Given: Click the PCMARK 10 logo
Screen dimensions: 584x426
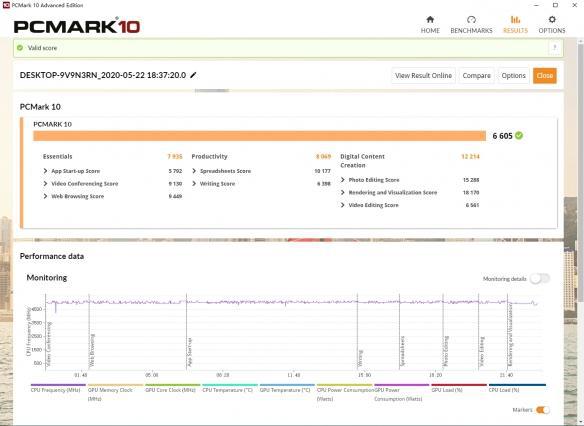Looking at the screenshot, I should 77,26.
